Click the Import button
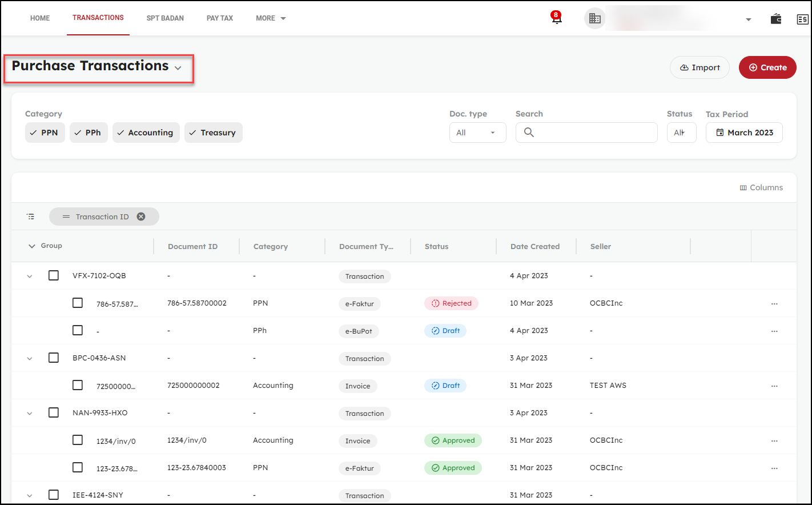Image resolution: width=812 pixels, height=505 pixels. 700,67
